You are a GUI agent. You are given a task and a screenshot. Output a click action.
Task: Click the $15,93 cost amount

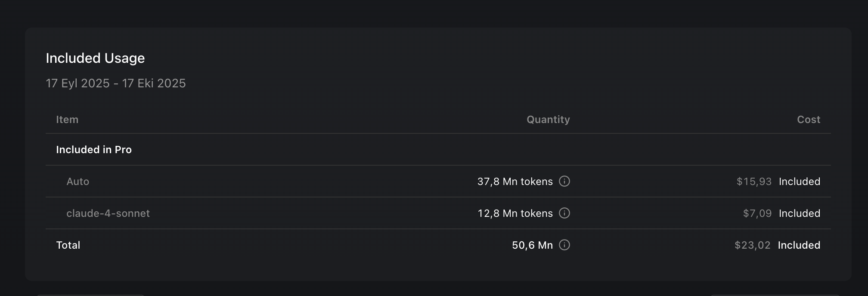[754, 182]
